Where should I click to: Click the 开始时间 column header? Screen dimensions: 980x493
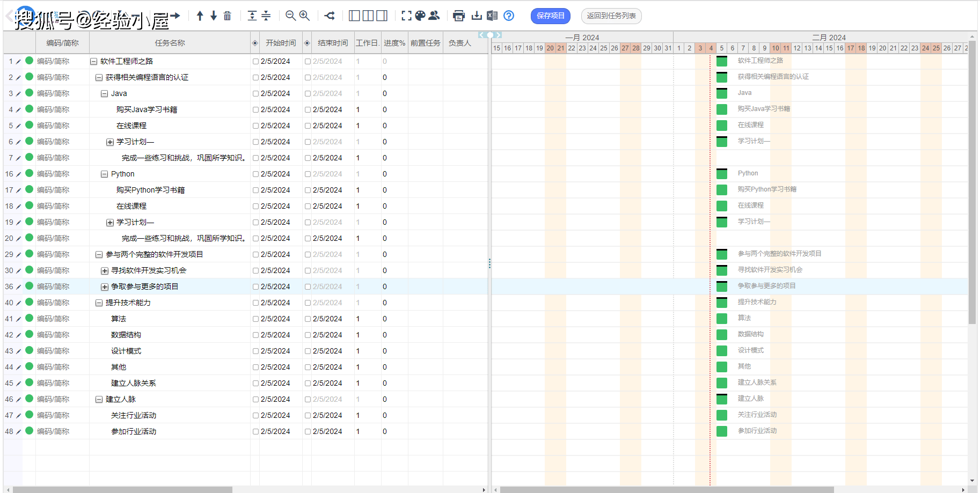[x=281, y=43]
